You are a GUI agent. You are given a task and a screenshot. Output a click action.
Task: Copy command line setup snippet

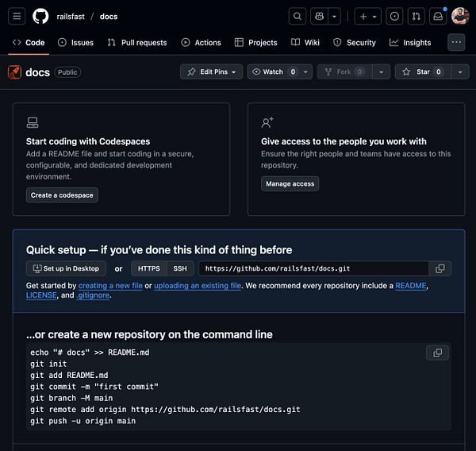coord(437,353)
